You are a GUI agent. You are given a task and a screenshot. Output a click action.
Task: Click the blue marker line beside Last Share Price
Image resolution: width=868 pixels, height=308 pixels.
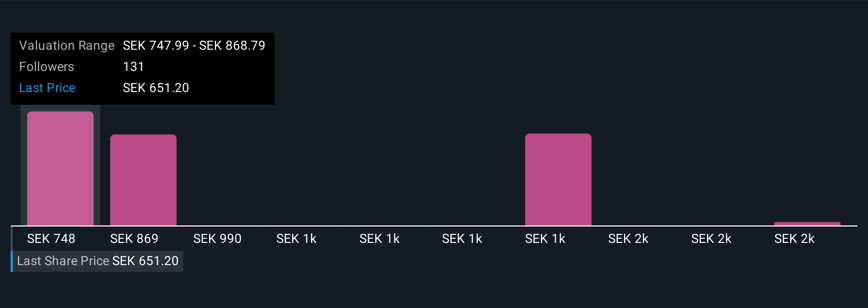tap(12, 261)
